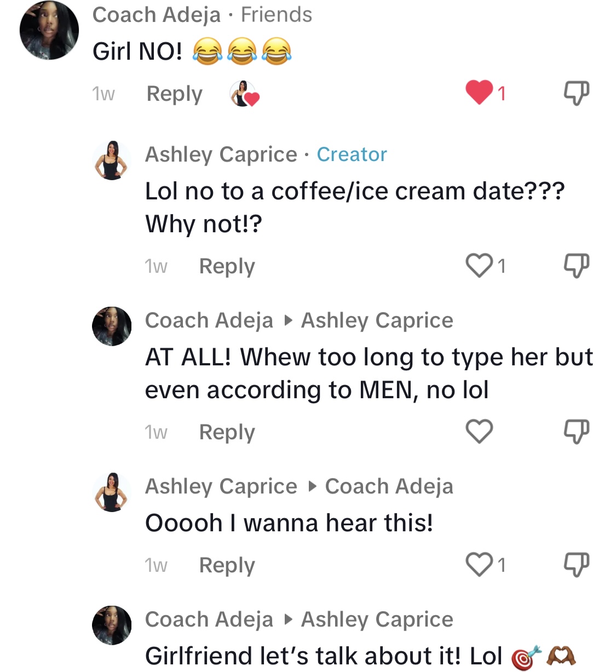Tap the Ashley Caprice Creator username
The image size is (616, 672).
(221, 154)
